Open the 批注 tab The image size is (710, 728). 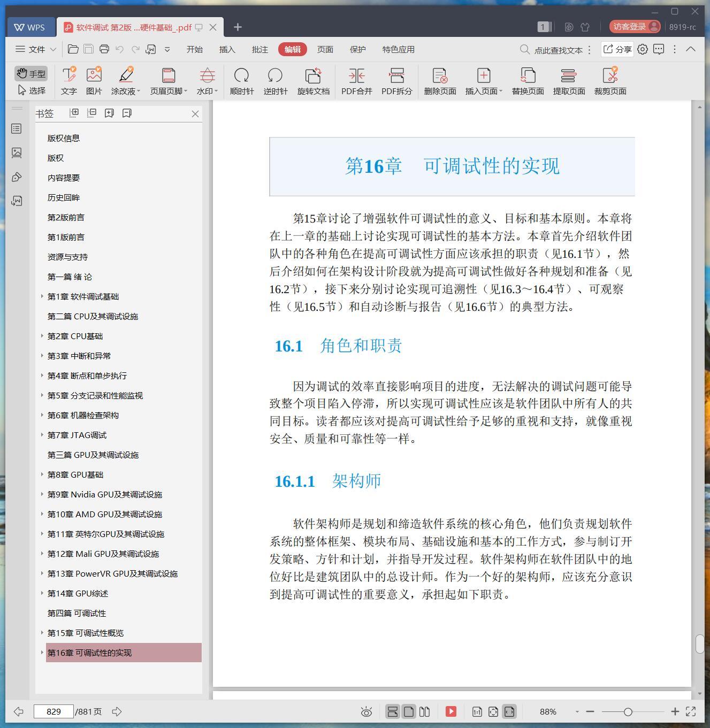click(260, 49)
